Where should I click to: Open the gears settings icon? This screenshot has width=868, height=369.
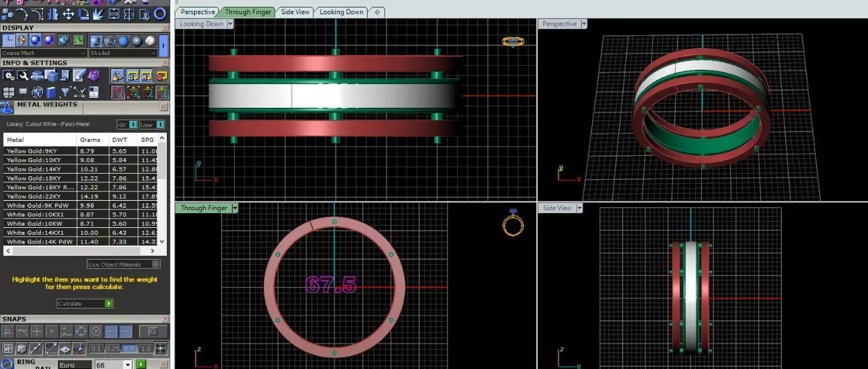coord(8,75)
